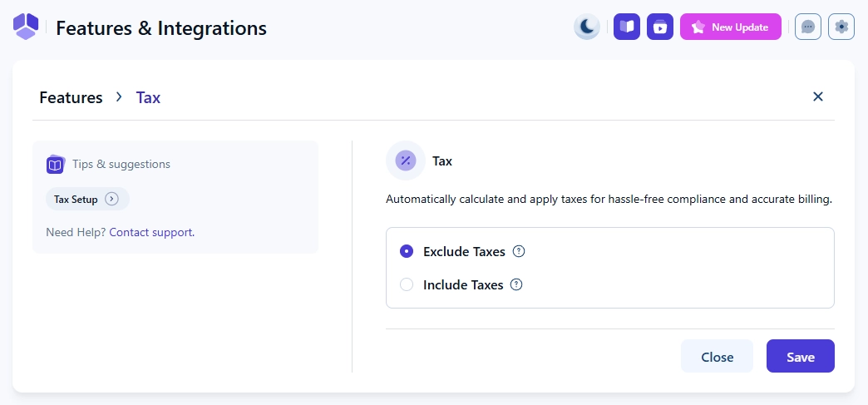Toggle dark mode with the moon icon
The height and width of the screenshot is (405, 868).
[587, 27]
